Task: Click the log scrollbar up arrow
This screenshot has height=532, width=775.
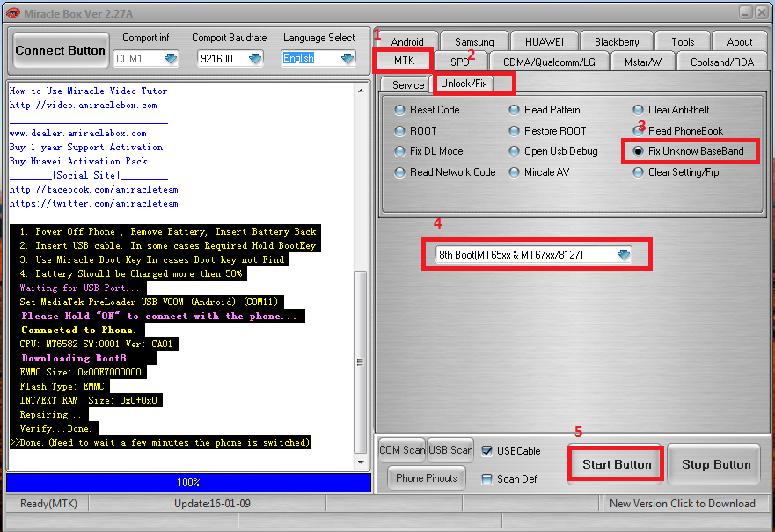Action: point(361,91)
